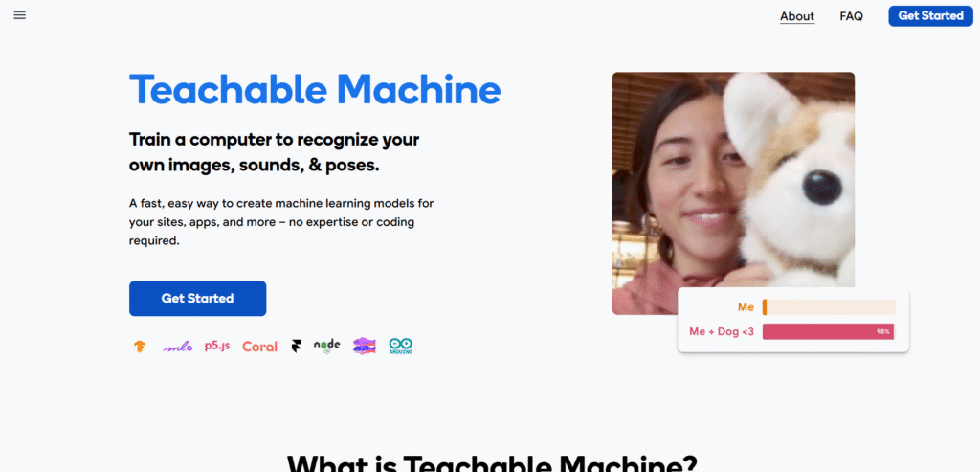Click the girl and dog demo image
The image size is (980, 472).
click(x=733, y=193)
